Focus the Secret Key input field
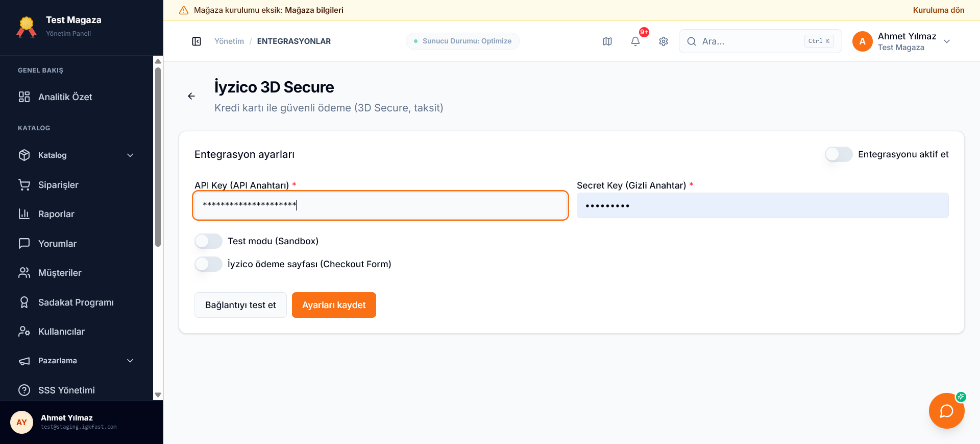This screenshot has width=980, height=444. (x=763, y=205)
